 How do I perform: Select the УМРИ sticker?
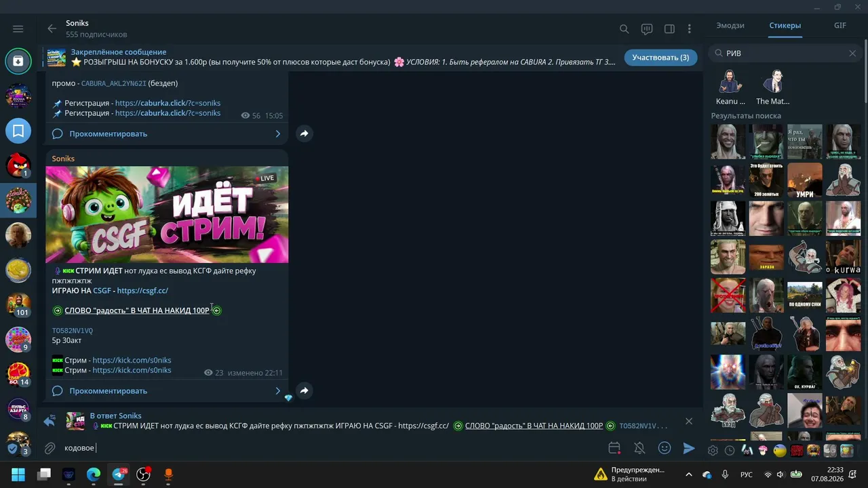click(805, 180)
